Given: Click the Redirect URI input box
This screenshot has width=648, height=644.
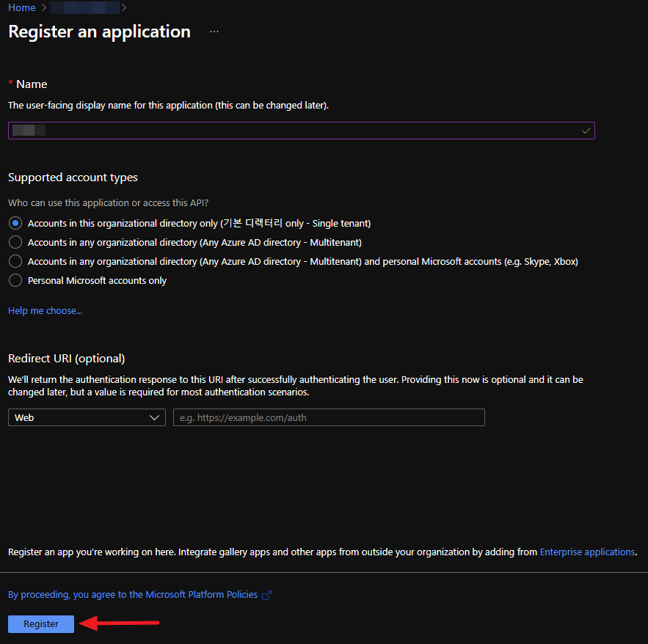Looking at the screenshot, I should tap(329, 417).
